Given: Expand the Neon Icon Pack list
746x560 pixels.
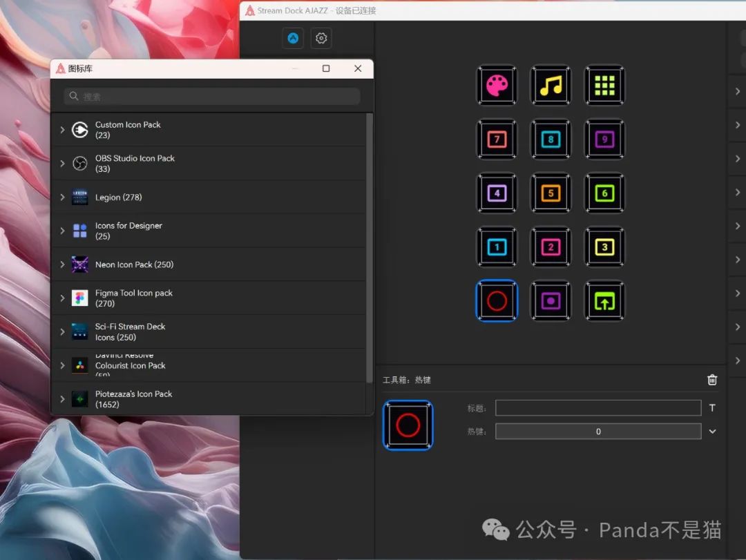Looking at the screenshot, I should [63, 264].
